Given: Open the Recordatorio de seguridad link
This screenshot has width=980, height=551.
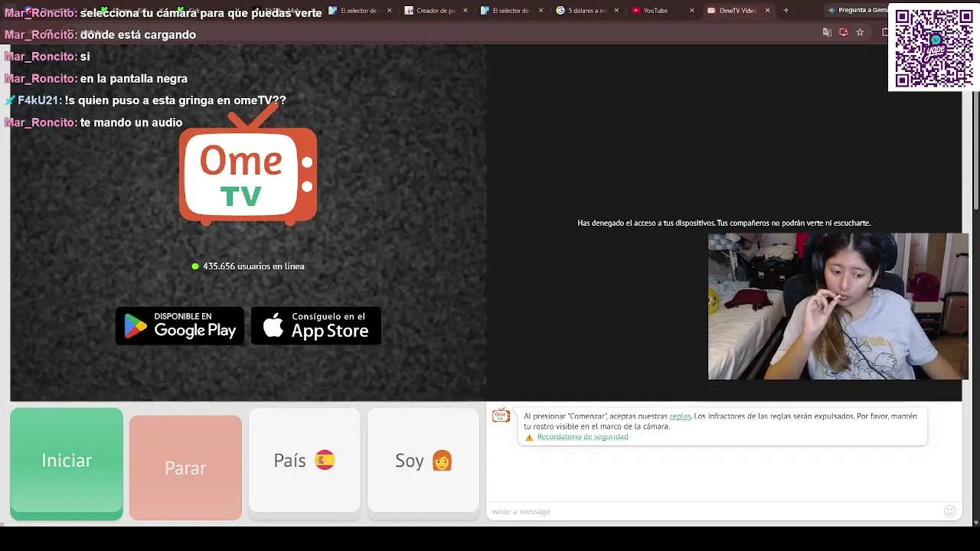Looking at the screenshot, I should pyautogui.click(x=583, y=437).
